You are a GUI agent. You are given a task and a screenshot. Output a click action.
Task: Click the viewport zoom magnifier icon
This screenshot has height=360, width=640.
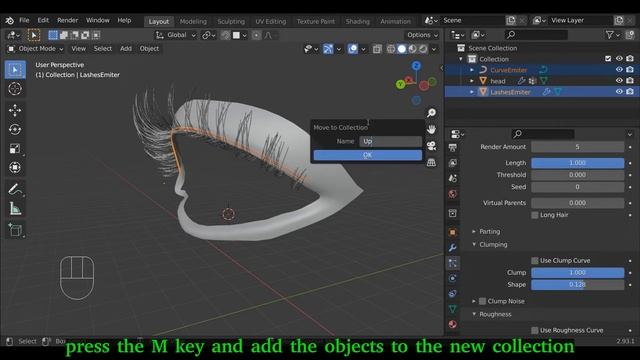[431, 113]
